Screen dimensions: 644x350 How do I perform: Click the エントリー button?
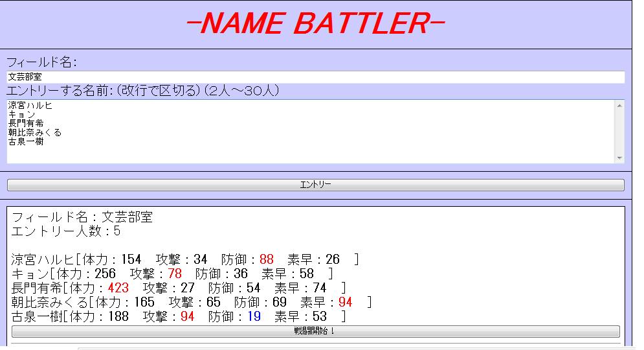(x=315, y=185)
